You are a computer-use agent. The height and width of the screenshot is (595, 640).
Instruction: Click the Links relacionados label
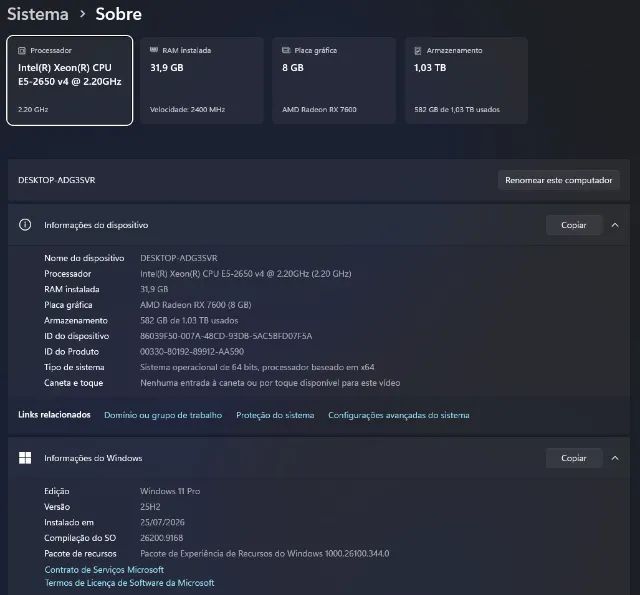pyautogui.click(x=54, y=415)
